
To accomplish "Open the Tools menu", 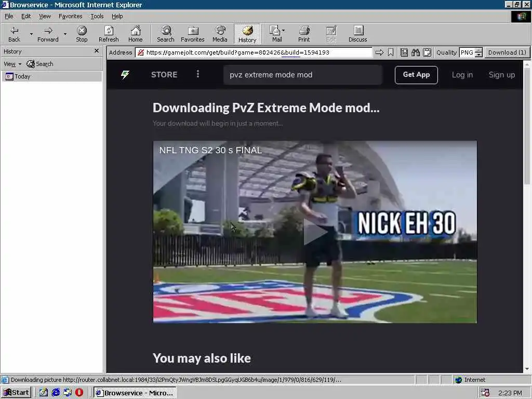I will (97, 16).
